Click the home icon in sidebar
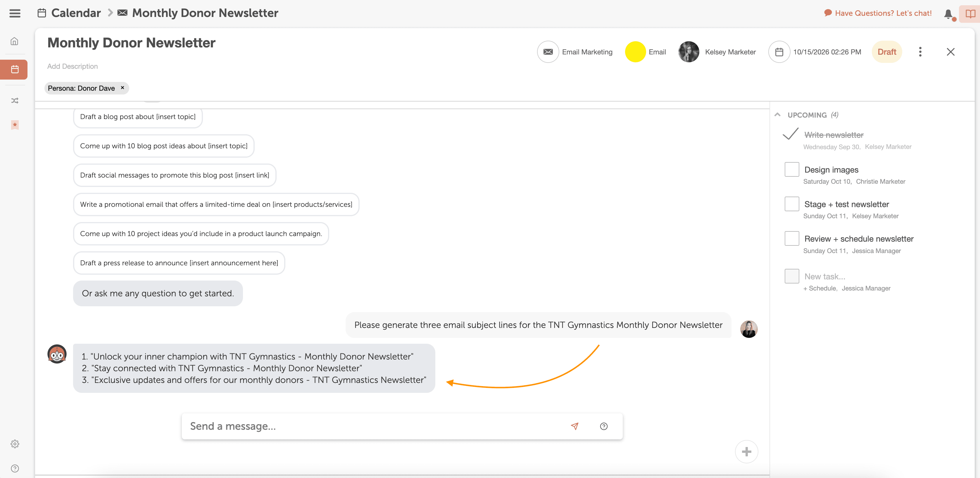This screenshot has height=478, width=980. coord(14,41)
